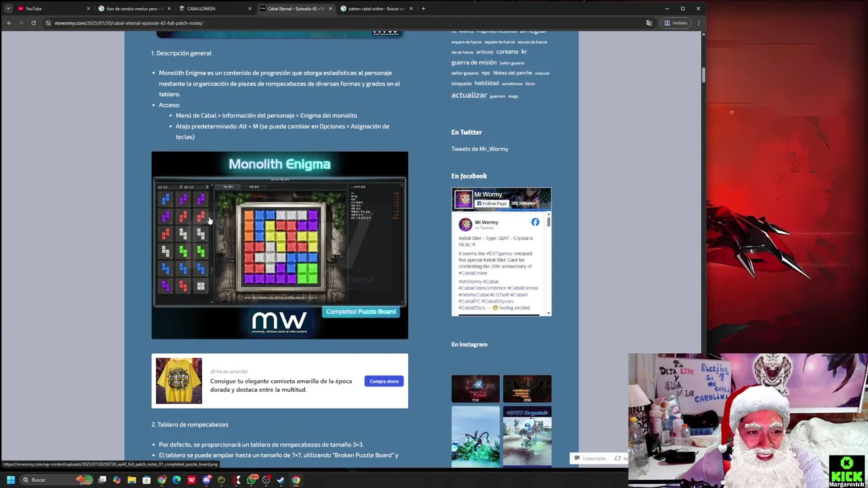Click the #ESTgames hashtag link
Screen dimensions: 868x488
coord(499,253)
